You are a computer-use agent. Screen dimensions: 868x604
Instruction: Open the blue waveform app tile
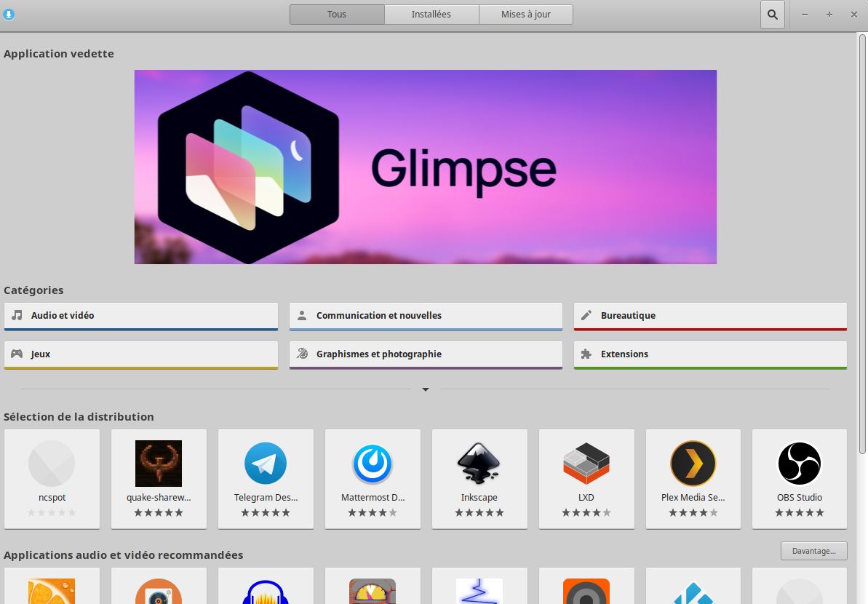479,586
